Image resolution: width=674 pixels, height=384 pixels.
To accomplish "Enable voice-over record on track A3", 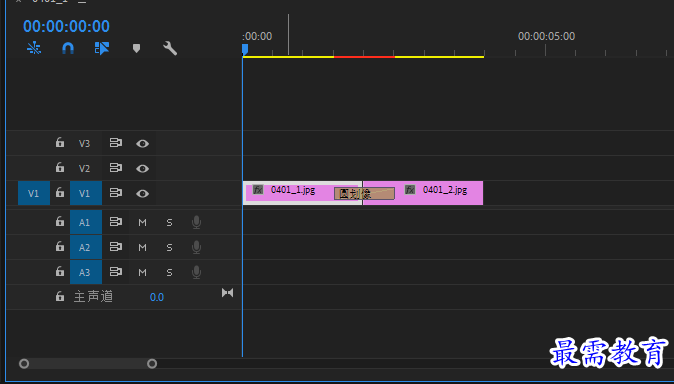I will coord(196,272).
